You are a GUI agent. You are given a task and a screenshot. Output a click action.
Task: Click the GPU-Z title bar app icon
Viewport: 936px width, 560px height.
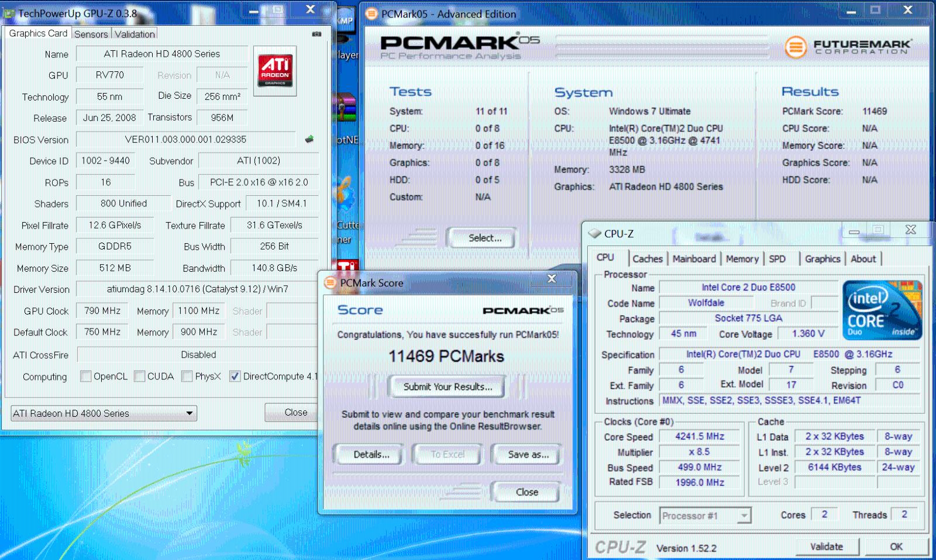pos(9,13)
